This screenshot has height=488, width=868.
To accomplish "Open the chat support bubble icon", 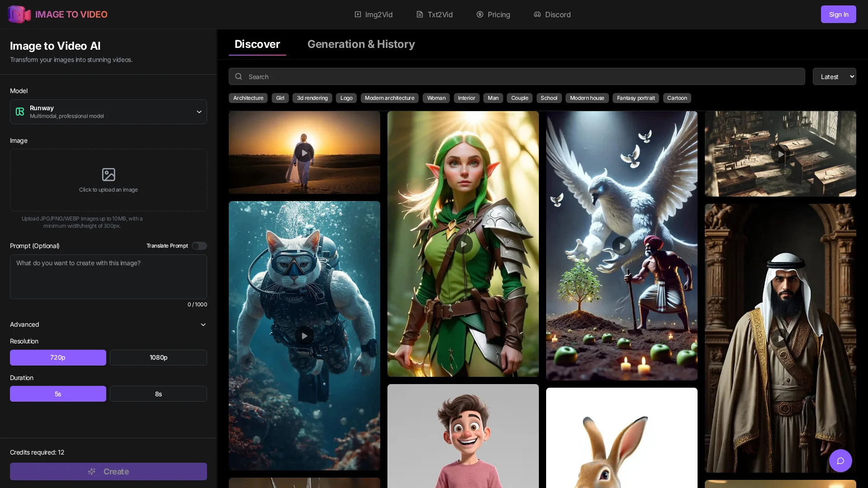I will 840,460.
